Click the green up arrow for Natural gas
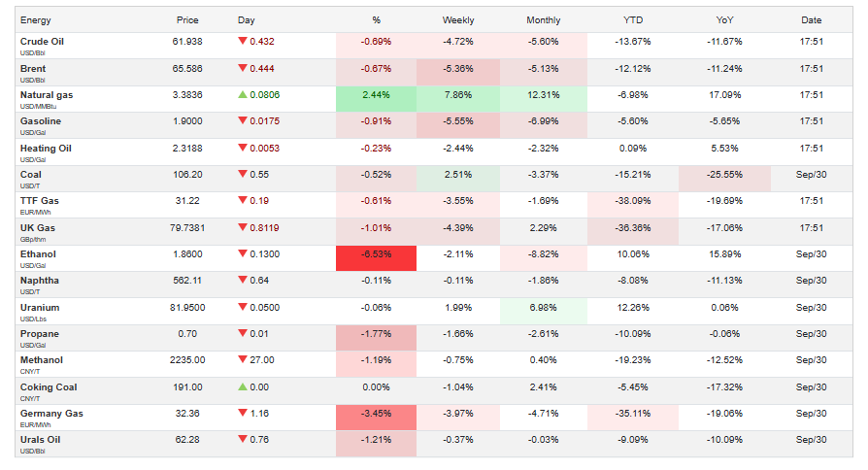Viewport: 868px width, 470px height. click(x=242, y=95)
